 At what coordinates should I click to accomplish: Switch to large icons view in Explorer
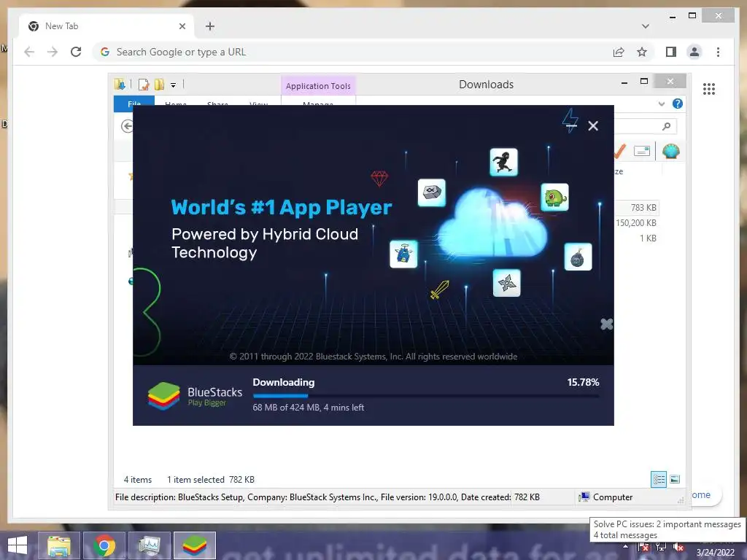(675, 479)
